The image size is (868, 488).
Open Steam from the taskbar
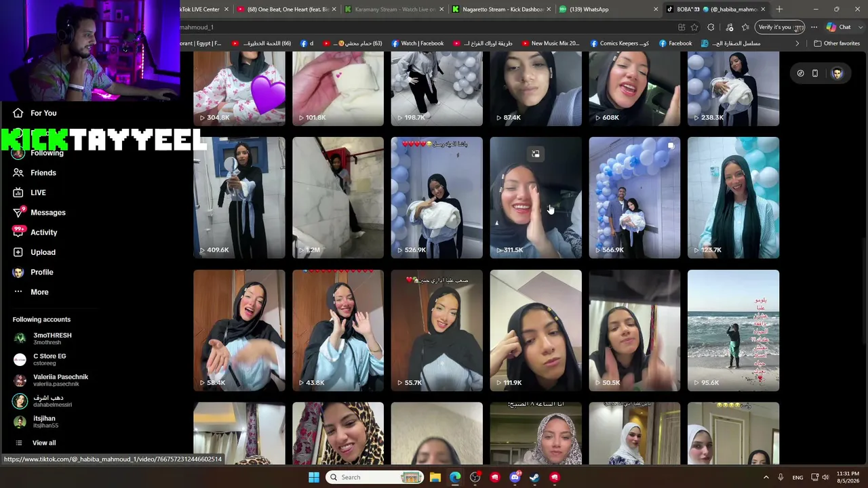coord(534,477)
